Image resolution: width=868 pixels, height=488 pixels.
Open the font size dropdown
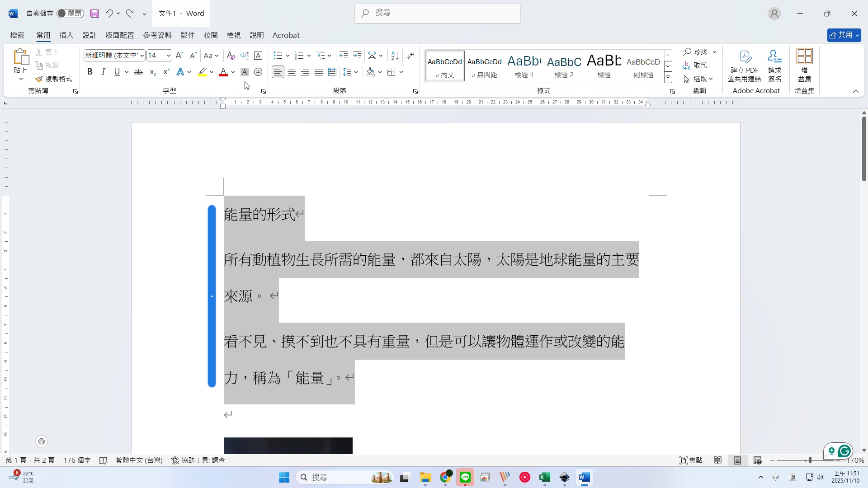[x=169, y=56]
